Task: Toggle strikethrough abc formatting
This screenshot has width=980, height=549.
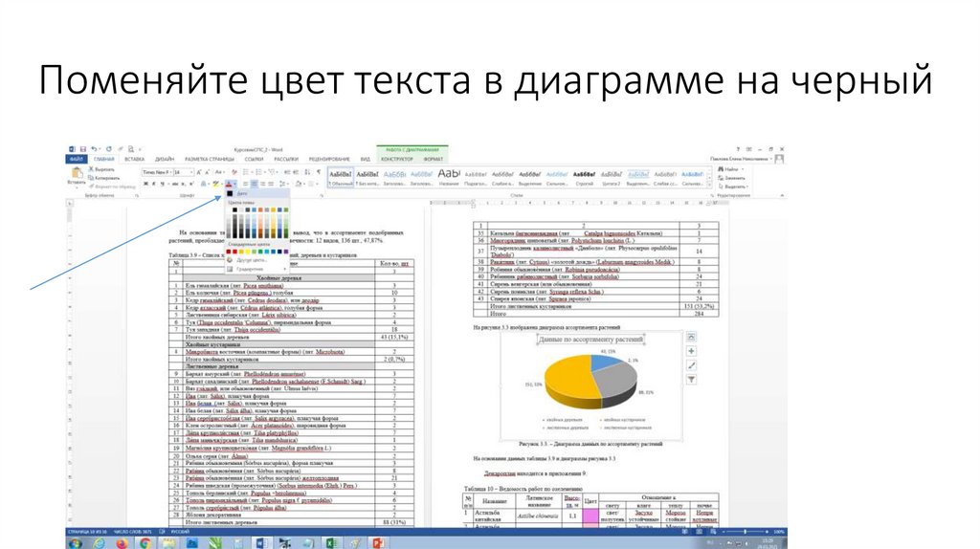Action: [174, 184]
